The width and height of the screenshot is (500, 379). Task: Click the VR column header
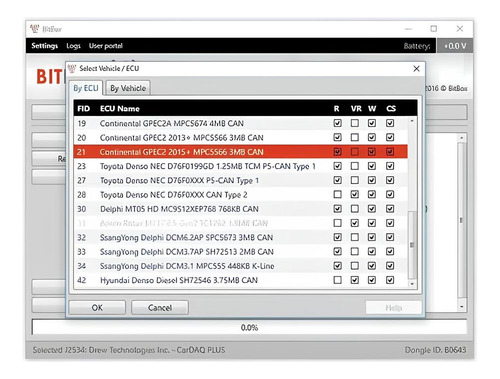pos(356,109)
